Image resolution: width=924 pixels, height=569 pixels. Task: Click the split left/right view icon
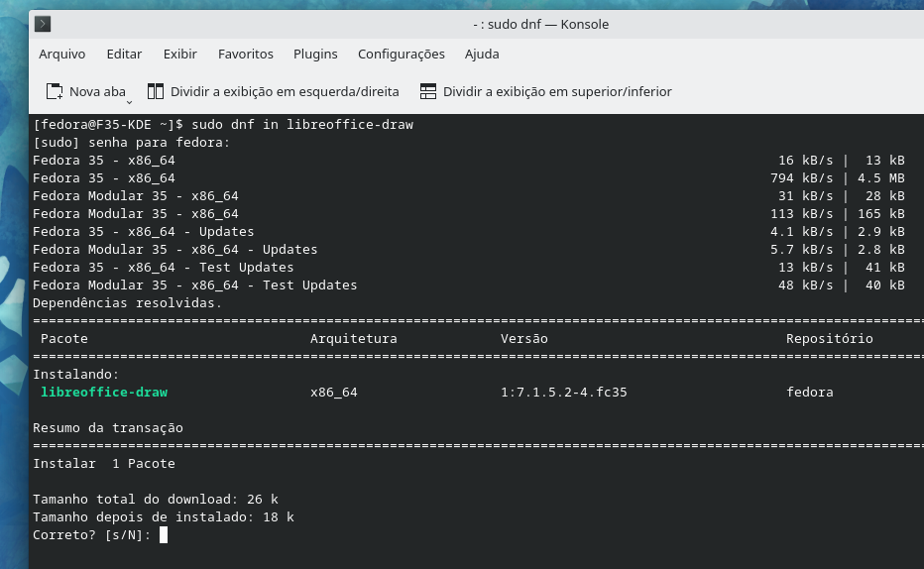coord(156,91)
